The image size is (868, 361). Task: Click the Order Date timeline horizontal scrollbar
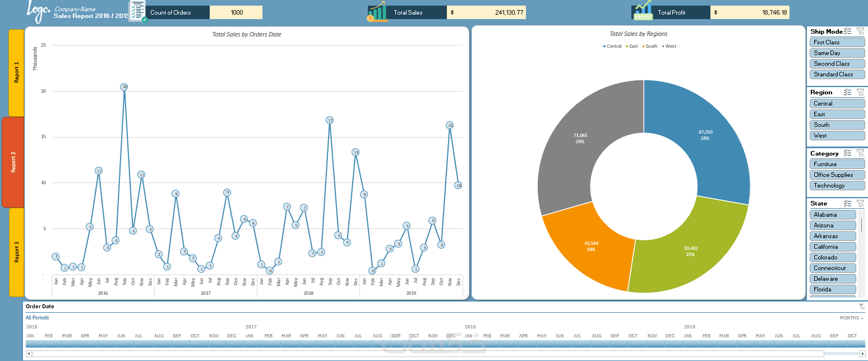click(428, 354)
